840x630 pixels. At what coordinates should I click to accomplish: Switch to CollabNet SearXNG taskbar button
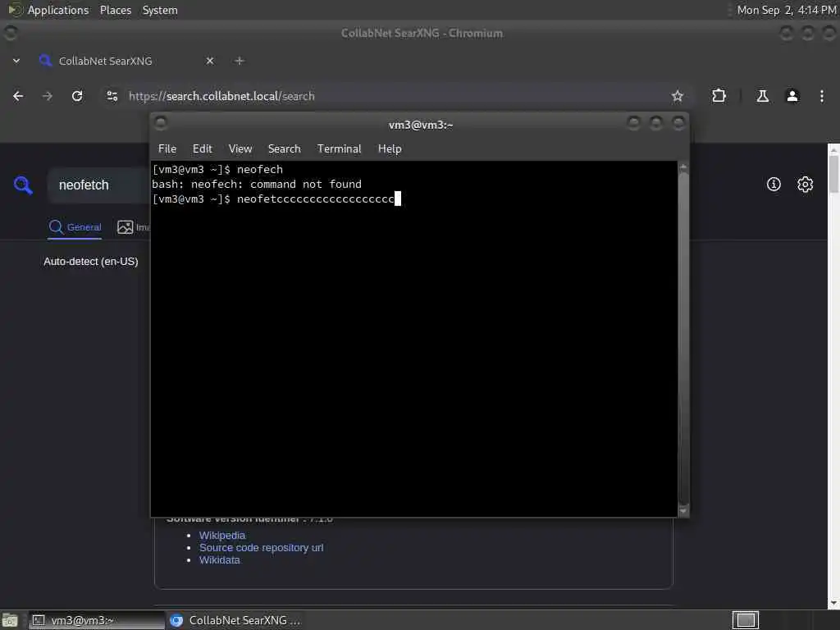(235, 620)
